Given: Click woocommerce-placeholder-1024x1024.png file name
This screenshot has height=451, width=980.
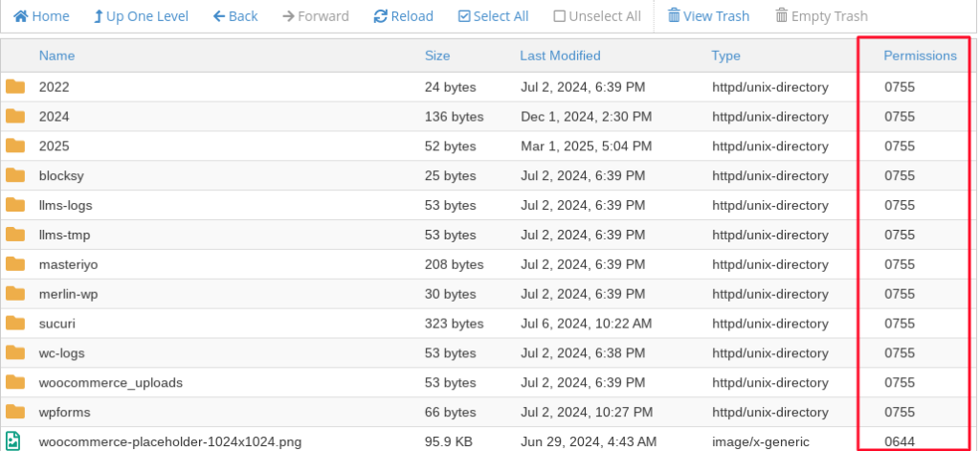Looking at the screenshot, I should click(x=170, y=442).
